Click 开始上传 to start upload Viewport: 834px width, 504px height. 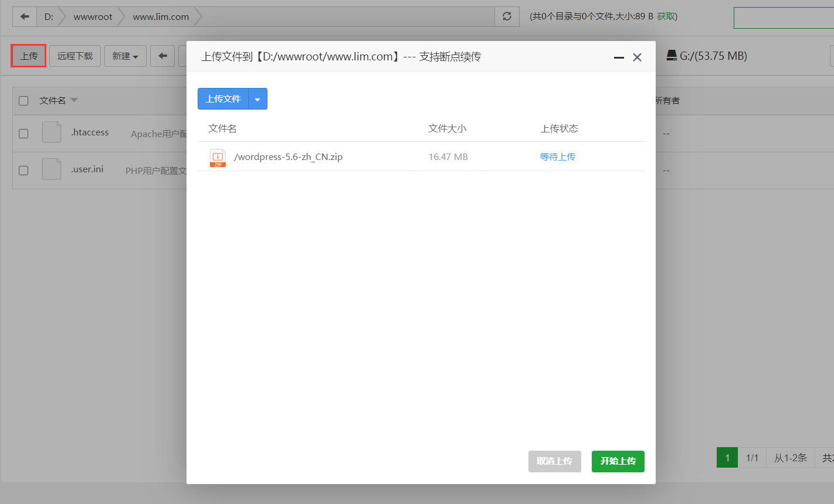pyautogui.click(x=618, y=461)
